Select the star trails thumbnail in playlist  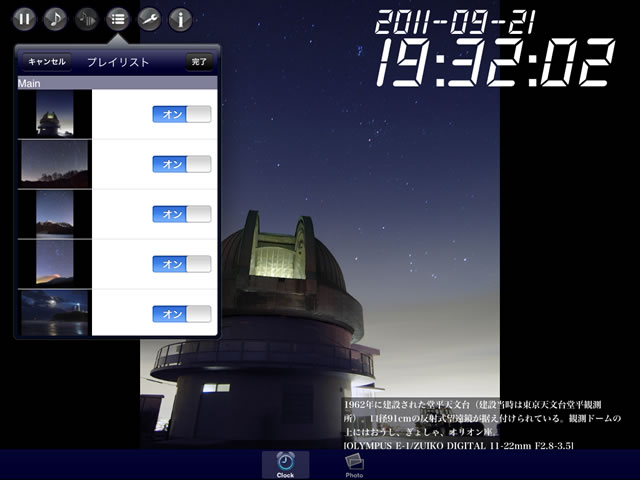click(x=55, y=164)
